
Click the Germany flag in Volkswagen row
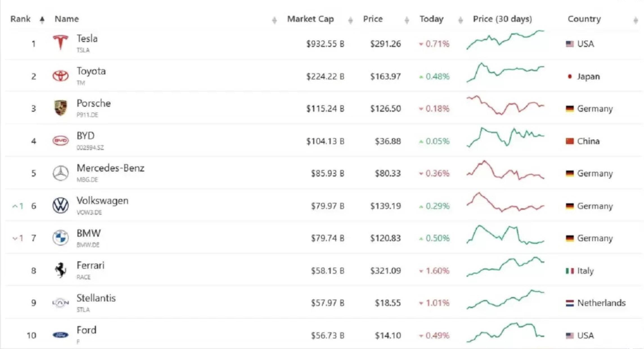[570, 206]
